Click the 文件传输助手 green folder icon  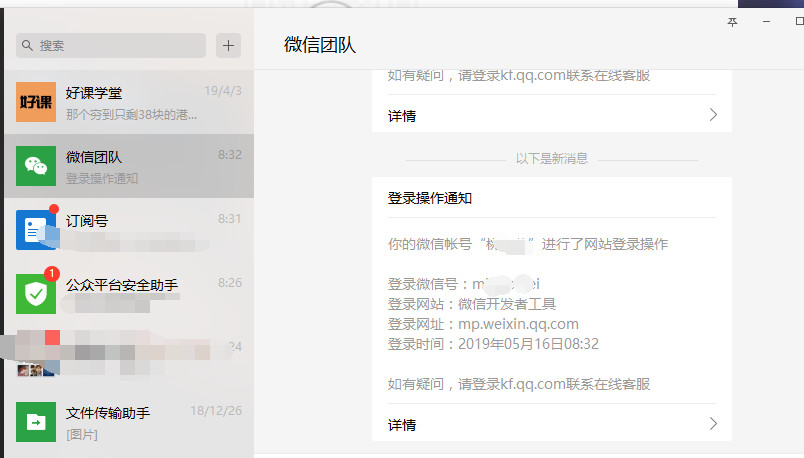(x=36, y=422)
